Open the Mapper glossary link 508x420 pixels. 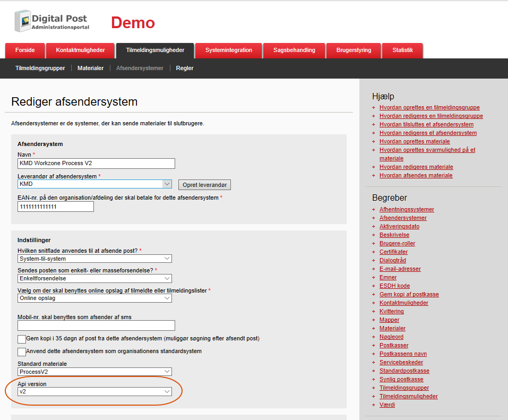click(390, 320)
